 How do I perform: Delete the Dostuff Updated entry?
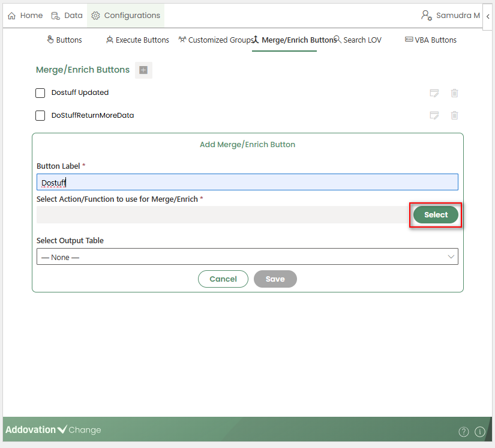455,93
